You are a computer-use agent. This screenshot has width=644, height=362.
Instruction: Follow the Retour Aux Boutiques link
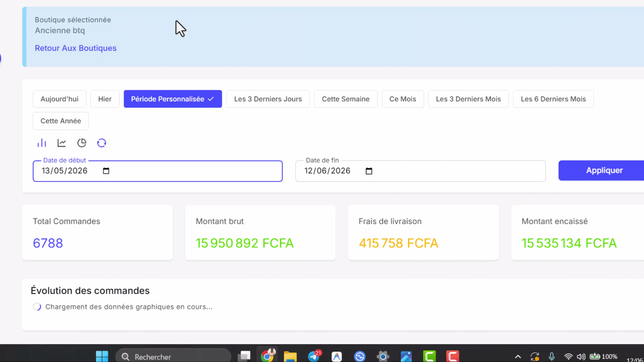75,48
